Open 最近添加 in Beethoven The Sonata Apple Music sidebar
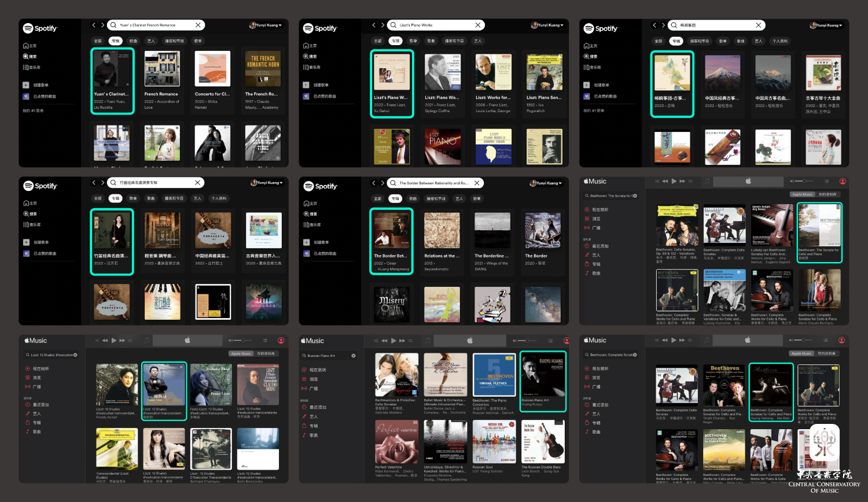The height and width of the screenshot is (502, 868). pyautogui.click(x=600, y=246)
